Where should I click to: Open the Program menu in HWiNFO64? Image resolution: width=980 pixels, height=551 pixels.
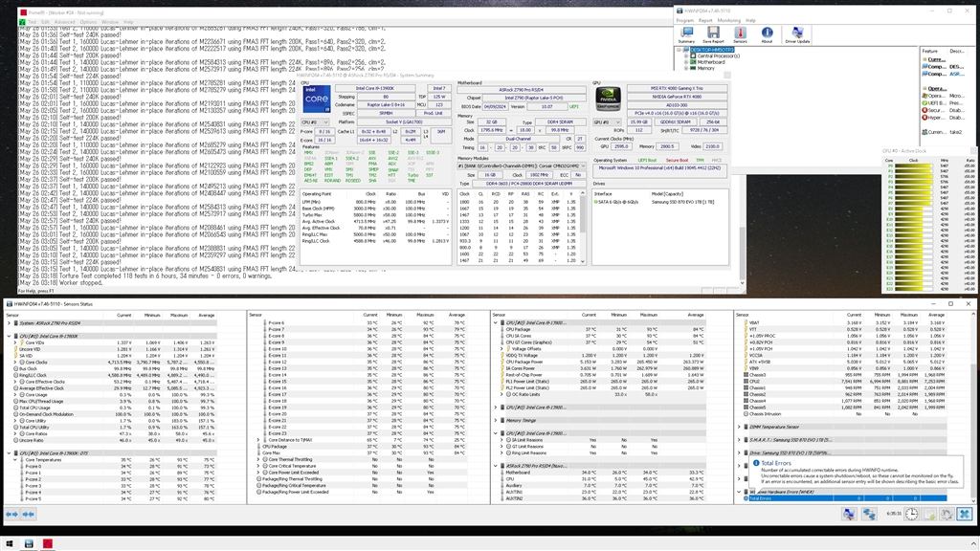tap(685, 21)
